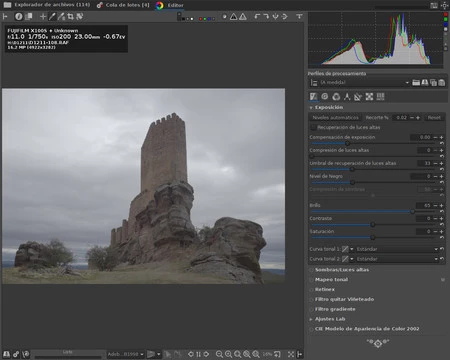
Task: Increase Recorte % value
Action: click(418, 118)
